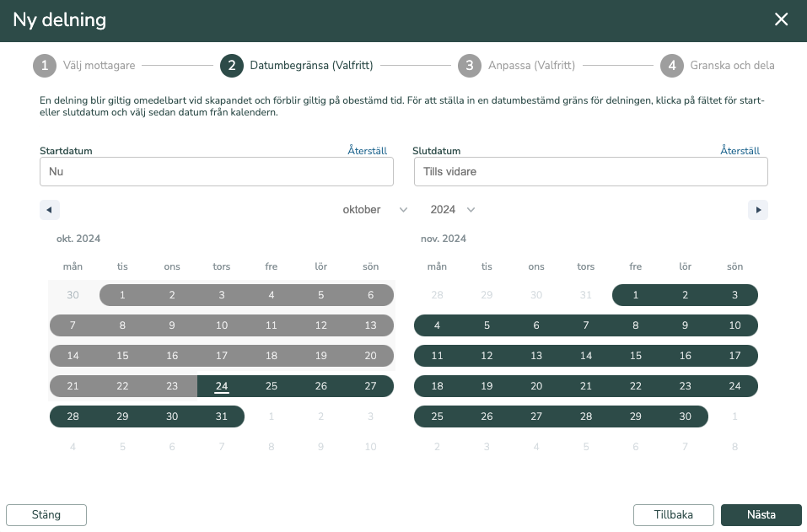Select 31 October in the calendar
The width and height of the screenshot is (807, 532).
(x=222, y=416)
